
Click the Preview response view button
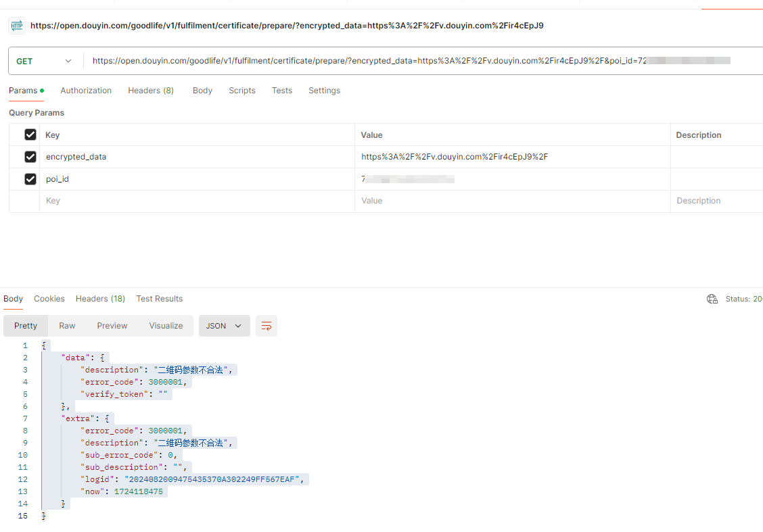[x=112, y=326]
